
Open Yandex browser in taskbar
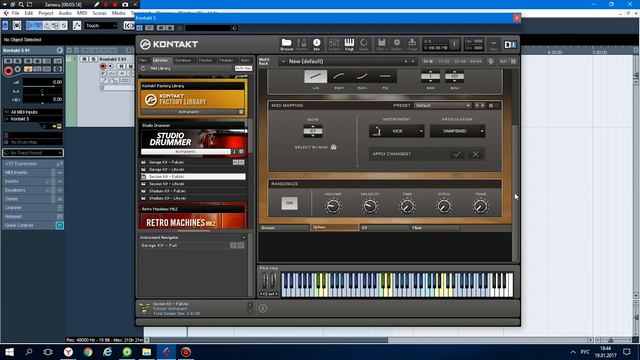click(x=68, y=352)
